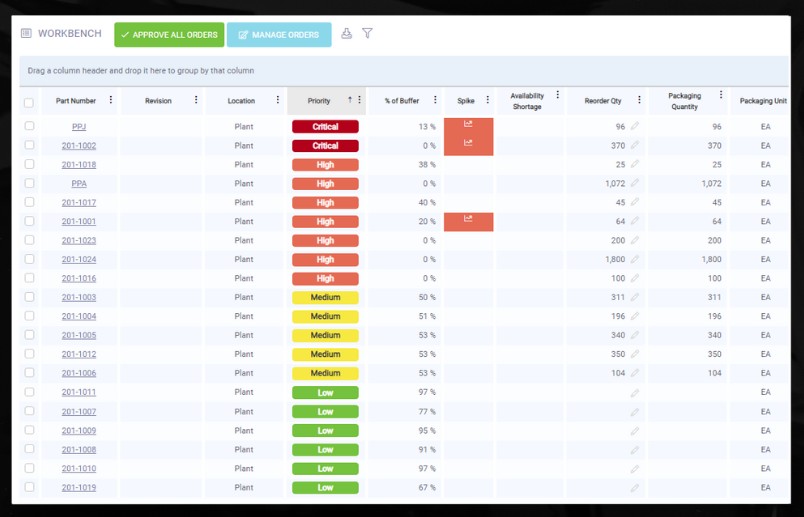Click the Critical priority badge for PPJ

point(325,127)
